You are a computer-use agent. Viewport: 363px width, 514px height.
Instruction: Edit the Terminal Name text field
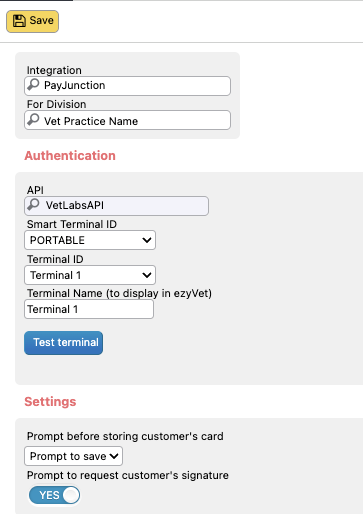89,309
